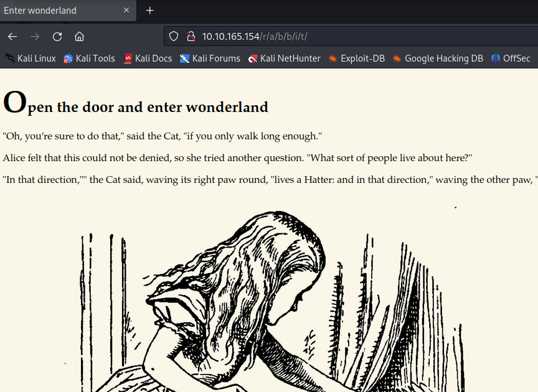This screenshot has height=392, width=538.
Task: Reload the current page
Action: coord(57,36)
